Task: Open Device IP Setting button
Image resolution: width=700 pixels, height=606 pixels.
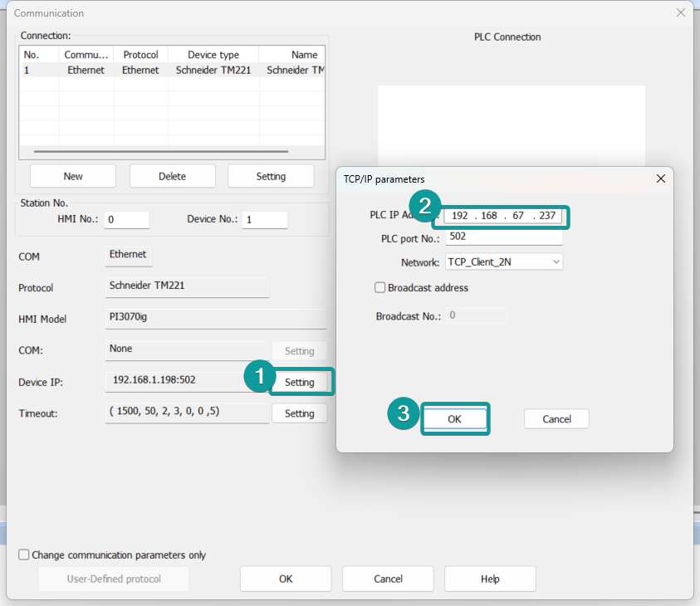Action: (300, 382)
